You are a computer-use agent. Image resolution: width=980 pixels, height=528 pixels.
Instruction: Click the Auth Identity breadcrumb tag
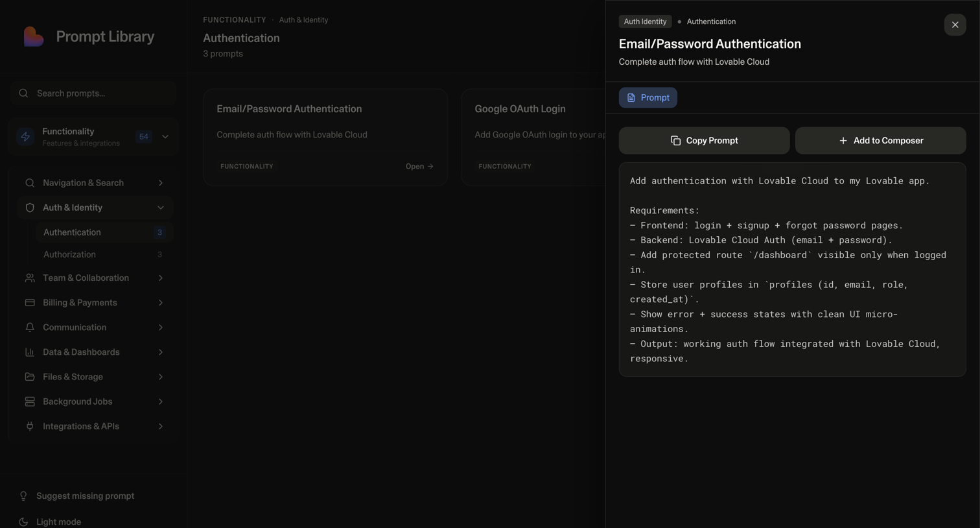coord(645,21)
